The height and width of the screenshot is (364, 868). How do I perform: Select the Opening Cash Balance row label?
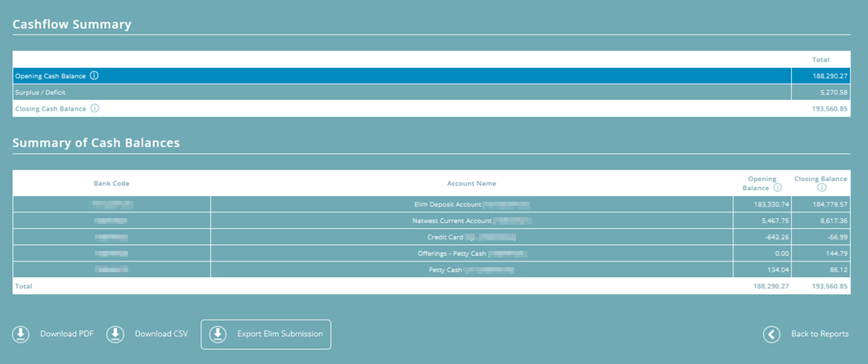tap(51, 76)
